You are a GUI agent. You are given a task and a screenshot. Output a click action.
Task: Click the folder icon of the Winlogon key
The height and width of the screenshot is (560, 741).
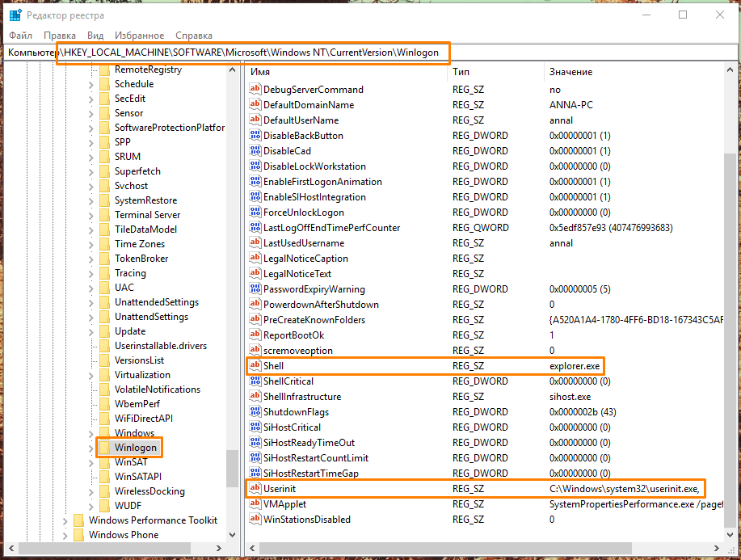(104, 448)
